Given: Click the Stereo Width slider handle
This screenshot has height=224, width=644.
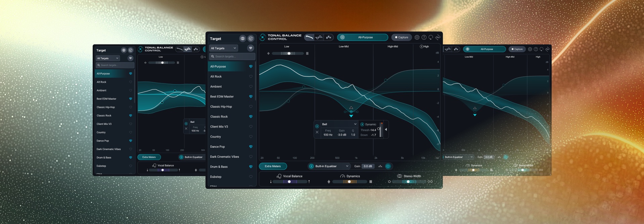Looking at the screenshot, I should pyautogui.click(x=408, y=182).
